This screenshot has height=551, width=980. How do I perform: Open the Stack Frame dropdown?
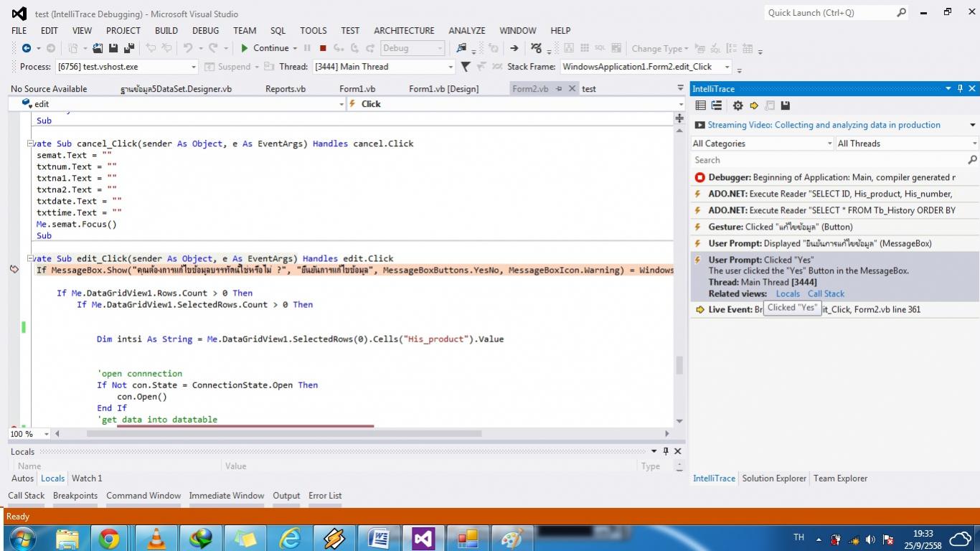coord(727,67)
